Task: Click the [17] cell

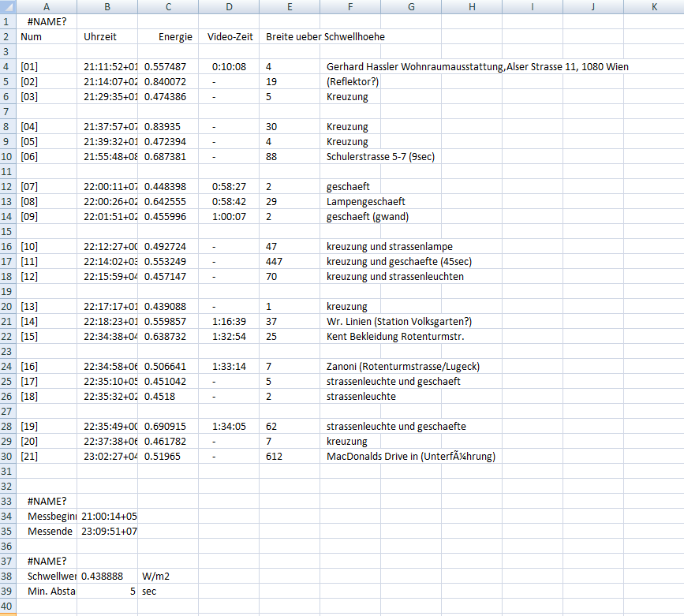Action: (47, 381)
